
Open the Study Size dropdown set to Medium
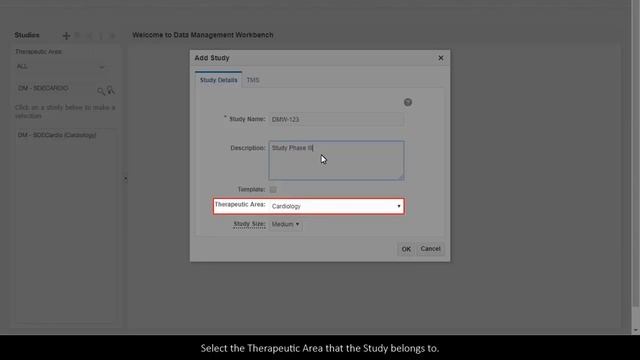click(285, 224)
